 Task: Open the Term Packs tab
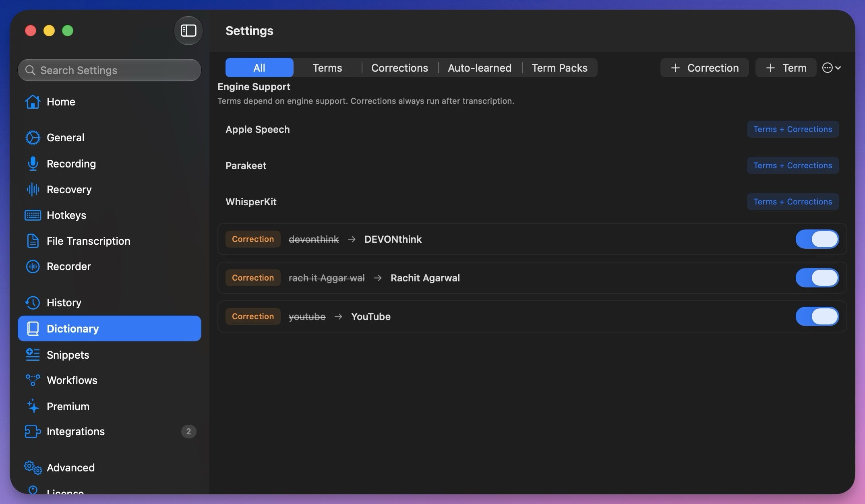point(559,68)
